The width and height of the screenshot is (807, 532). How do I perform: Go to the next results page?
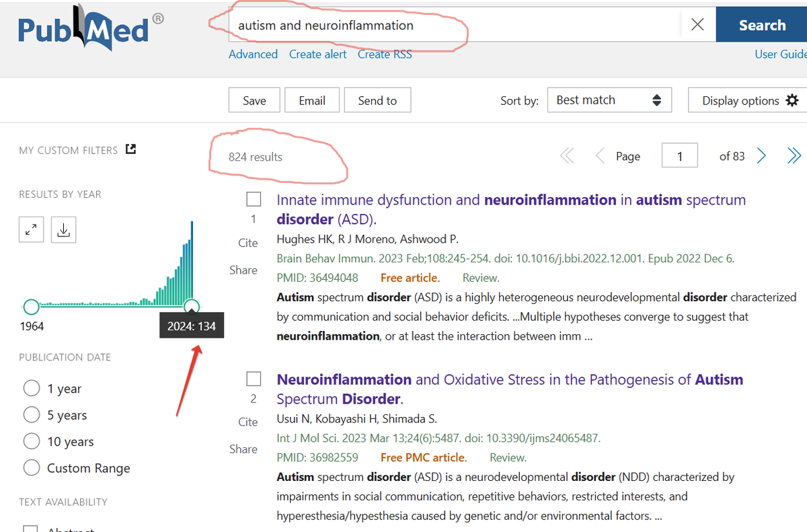(761, 156)
